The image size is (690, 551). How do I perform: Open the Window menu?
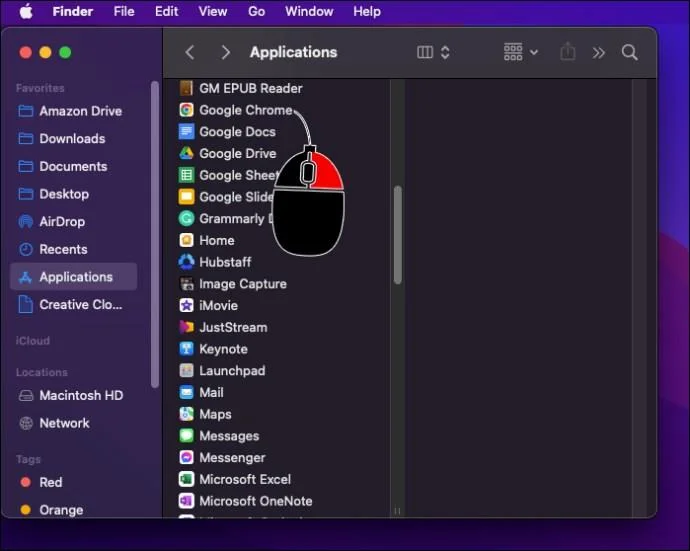click(x=309, y=11)
